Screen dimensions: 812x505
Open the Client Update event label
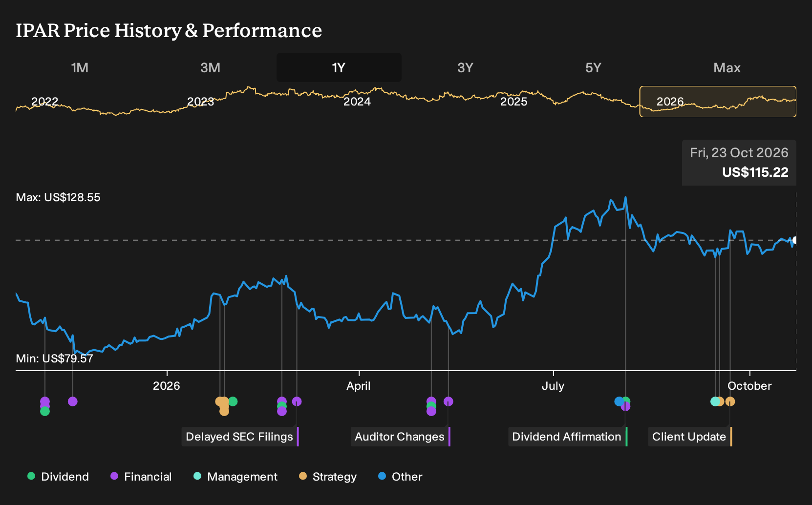[690, 437]
